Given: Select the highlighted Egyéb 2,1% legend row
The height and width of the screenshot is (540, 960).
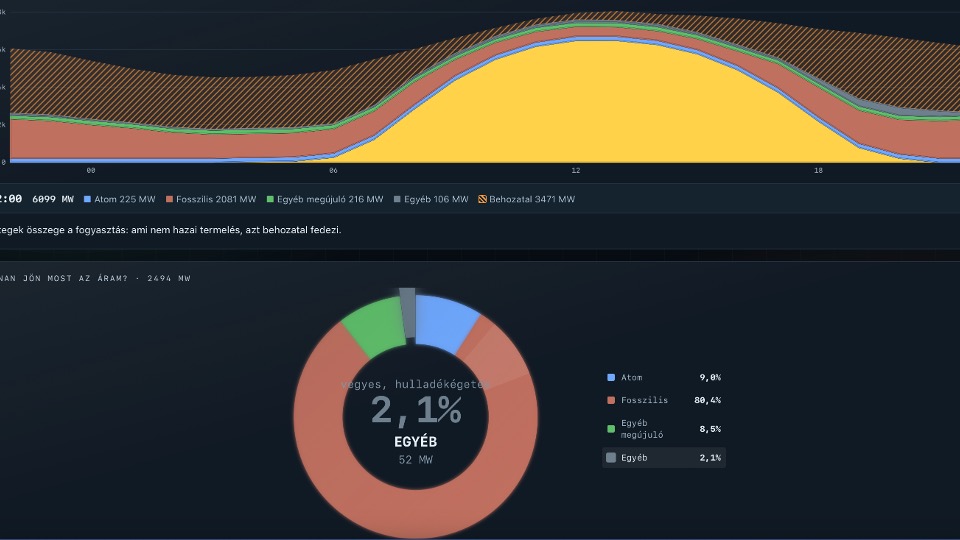Looking at the screenshot, I should [x=664, y=457].
